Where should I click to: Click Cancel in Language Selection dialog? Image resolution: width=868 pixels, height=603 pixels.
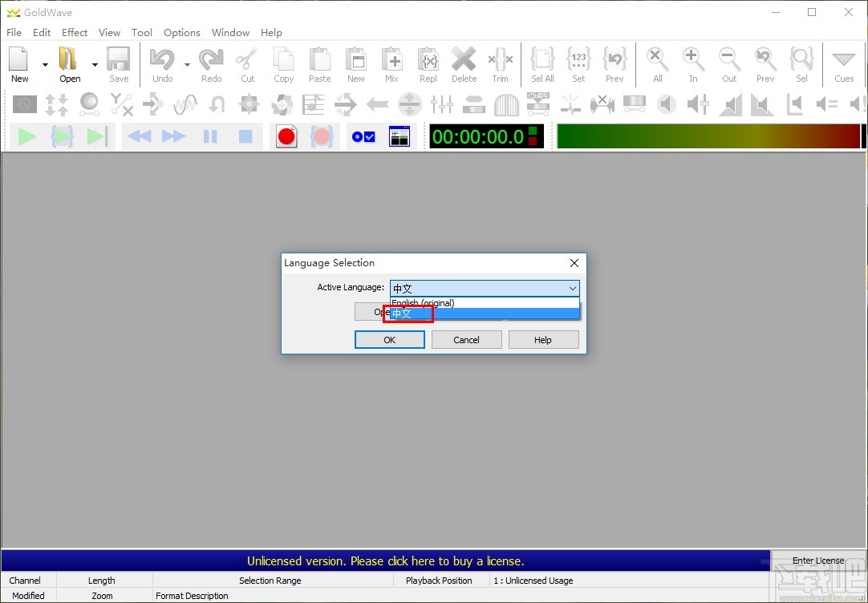click(467, 340)
